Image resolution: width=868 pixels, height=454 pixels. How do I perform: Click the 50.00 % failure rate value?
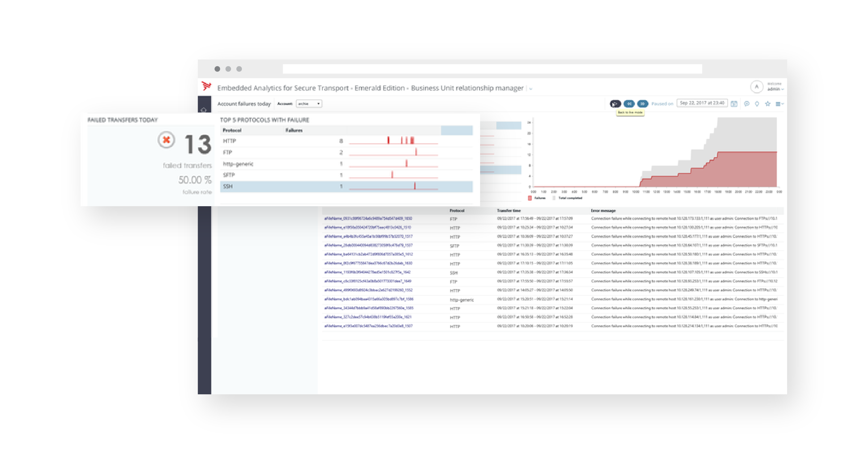coord(195,180)
